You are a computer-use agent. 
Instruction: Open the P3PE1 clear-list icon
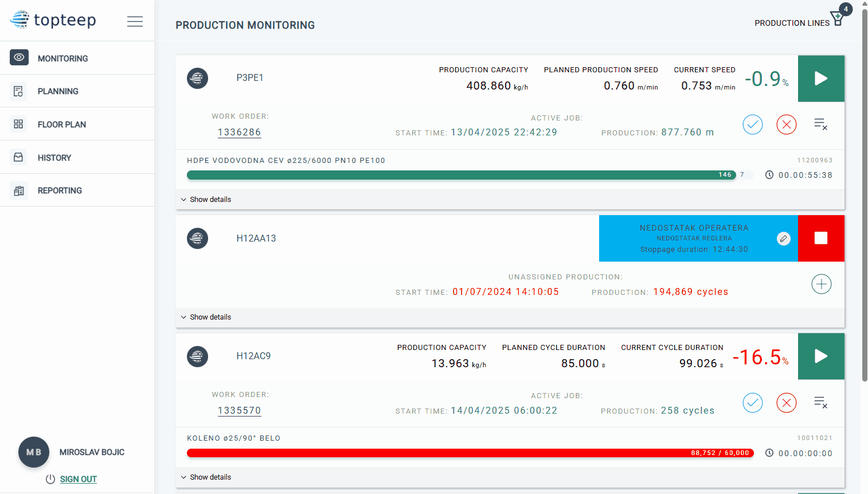(x=820, y=124)
